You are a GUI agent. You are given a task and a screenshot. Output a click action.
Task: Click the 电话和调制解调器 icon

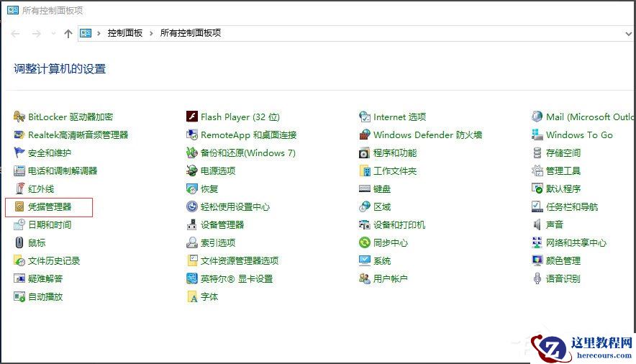click(19, 170)
